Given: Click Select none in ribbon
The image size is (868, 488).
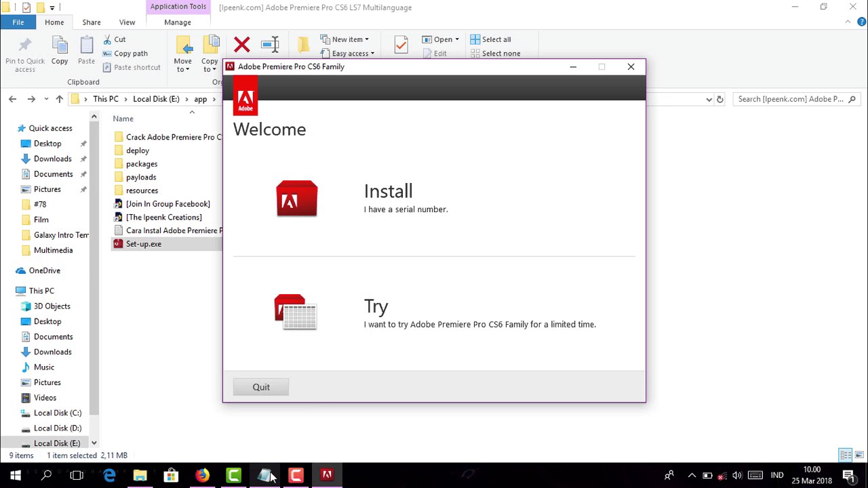Looking at the screenshot, I should tap(495, 54).
